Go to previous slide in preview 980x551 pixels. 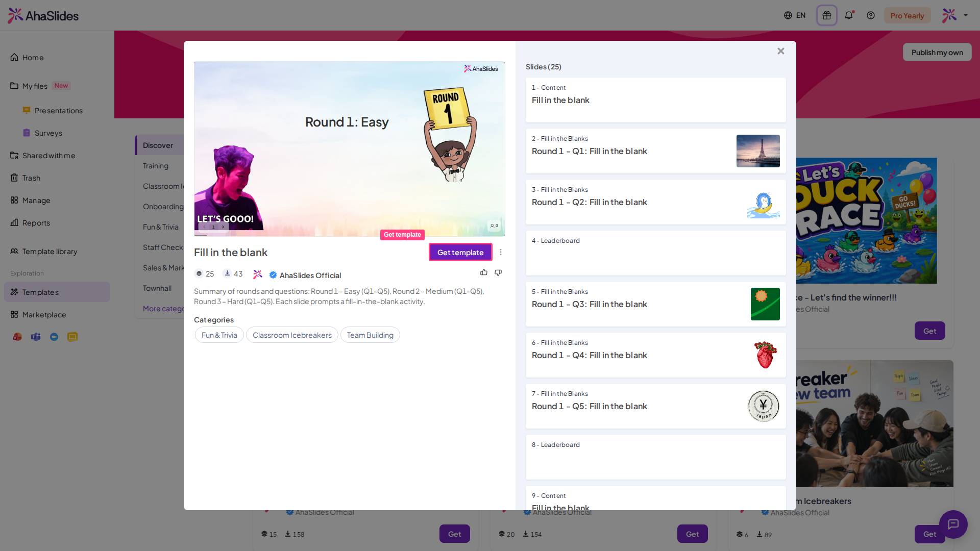pos(204,227)
